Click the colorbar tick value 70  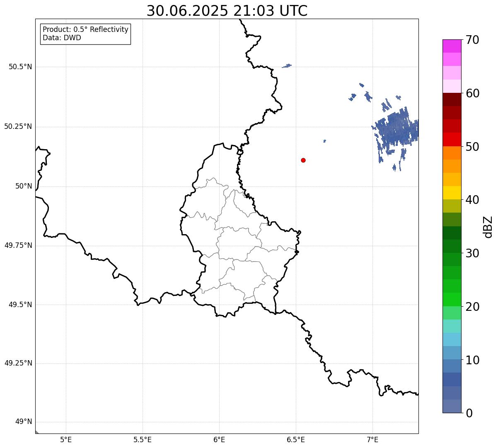(x=472, y=40)
